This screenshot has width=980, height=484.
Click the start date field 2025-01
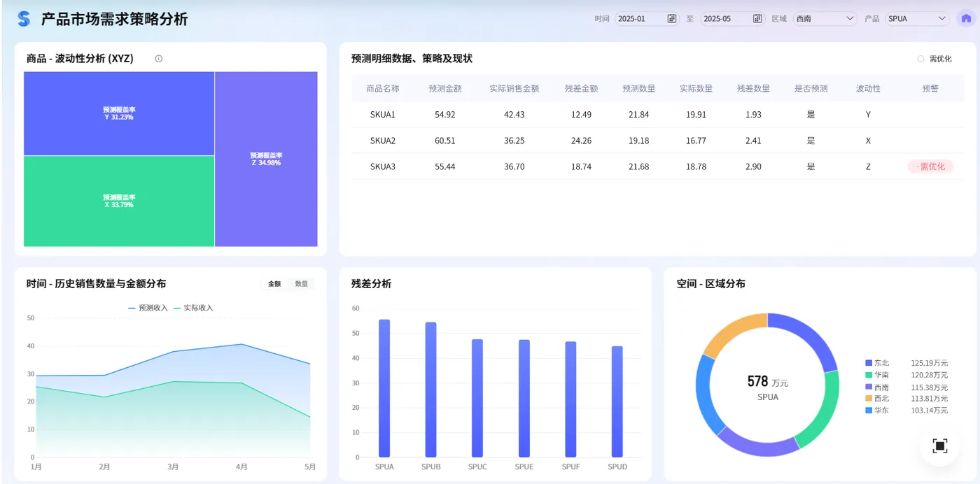(x=647, y=19)
